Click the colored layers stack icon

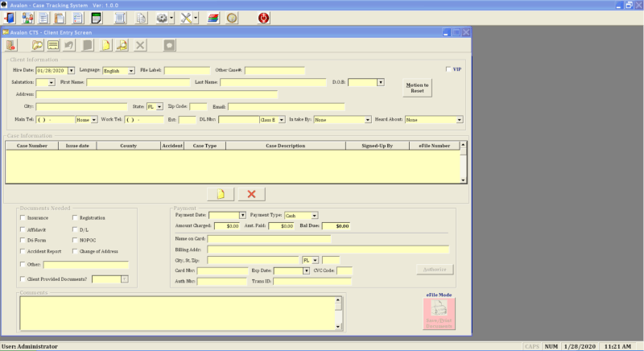(x=213, y=18)
